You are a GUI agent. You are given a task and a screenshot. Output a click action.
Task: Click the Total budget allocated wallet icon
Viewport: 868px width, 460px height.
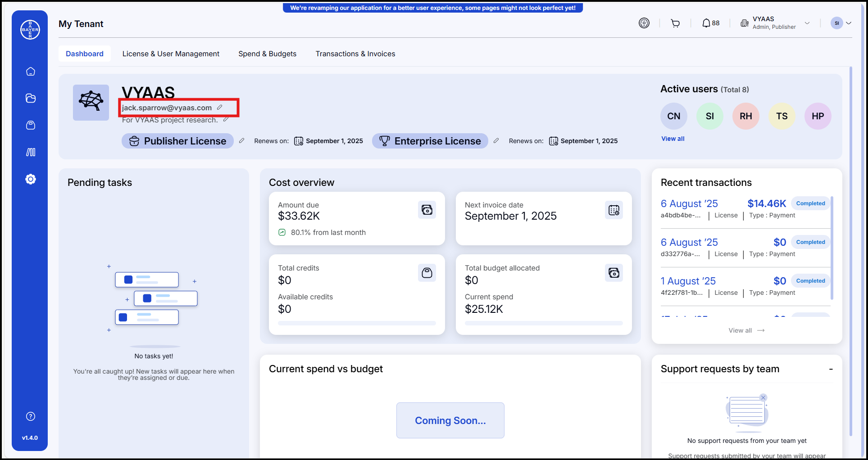614,273
